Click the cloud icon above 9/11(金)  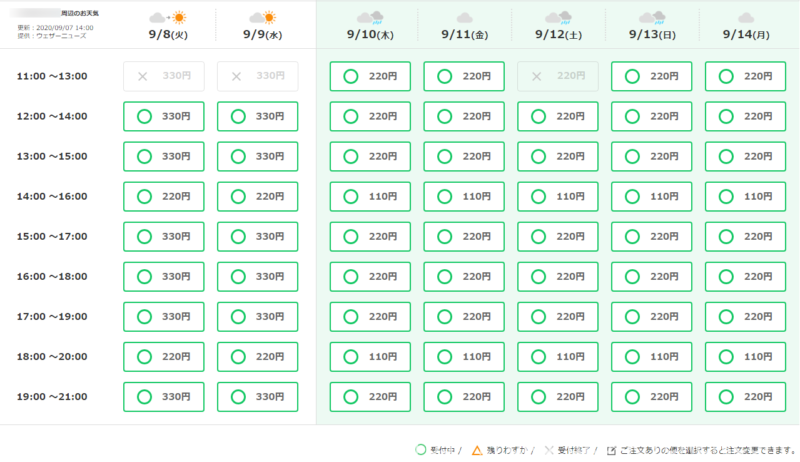tap(464, 18)
